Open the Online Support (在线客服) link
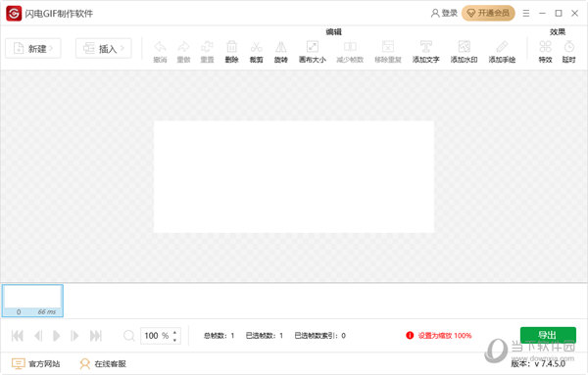The image size is (588, 375). (x=103, y=364)
